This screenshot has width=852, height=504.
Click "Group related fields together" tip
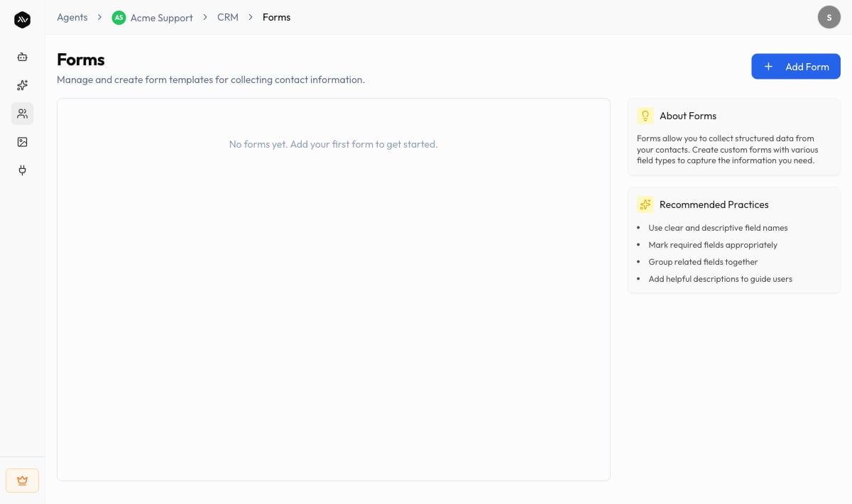point(703,262)
